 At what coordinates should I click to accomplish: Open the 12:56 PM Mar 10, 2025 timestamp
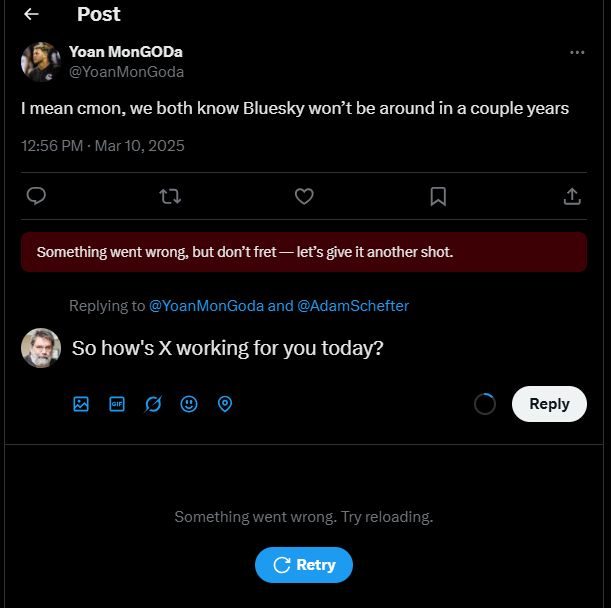(103, 146)
